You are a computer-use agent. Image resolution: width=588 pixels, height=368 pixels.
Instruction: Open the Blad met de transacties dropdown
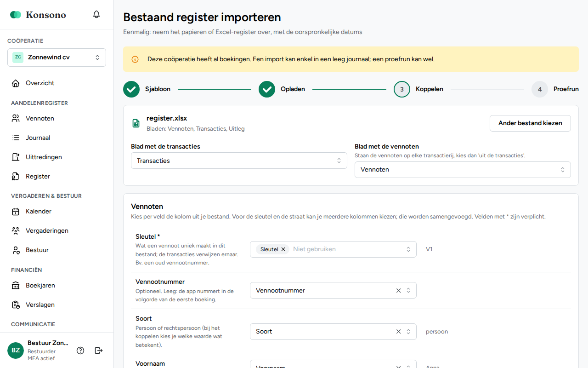(x=239, y=161)
